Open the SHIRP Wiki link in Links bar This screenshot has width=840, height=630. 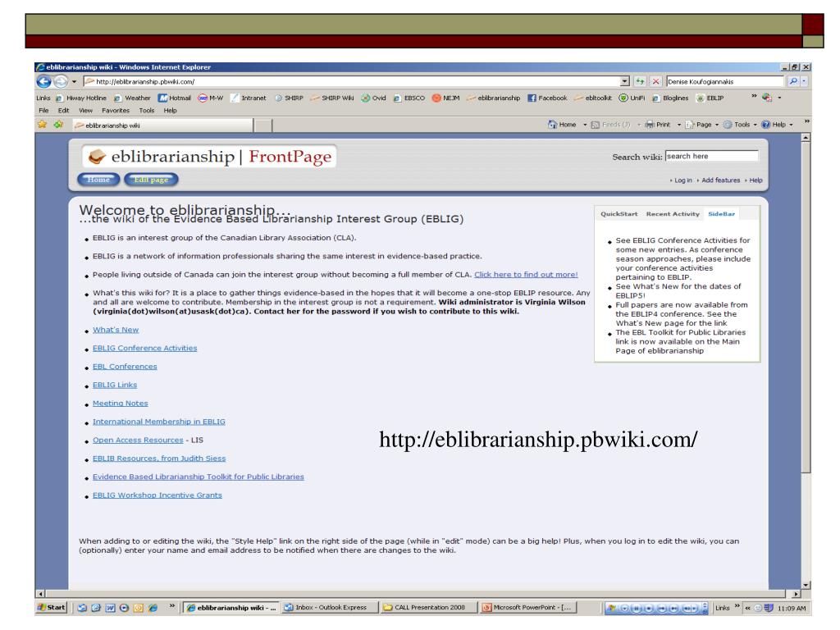pyautogui.click(x=332, y=98)
